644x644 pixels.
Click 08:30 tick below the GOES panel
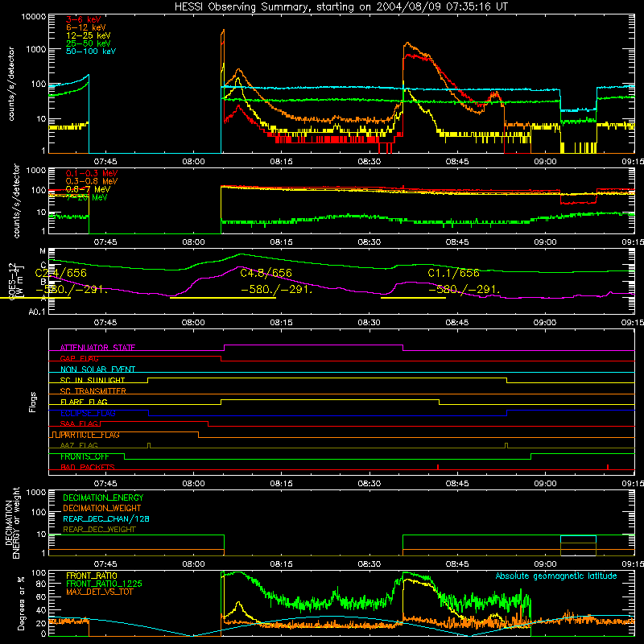coord(369,323)
